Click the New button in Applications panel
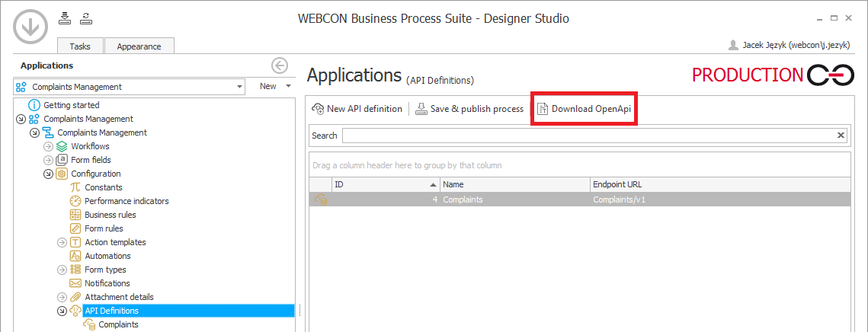 click(268, 87)
